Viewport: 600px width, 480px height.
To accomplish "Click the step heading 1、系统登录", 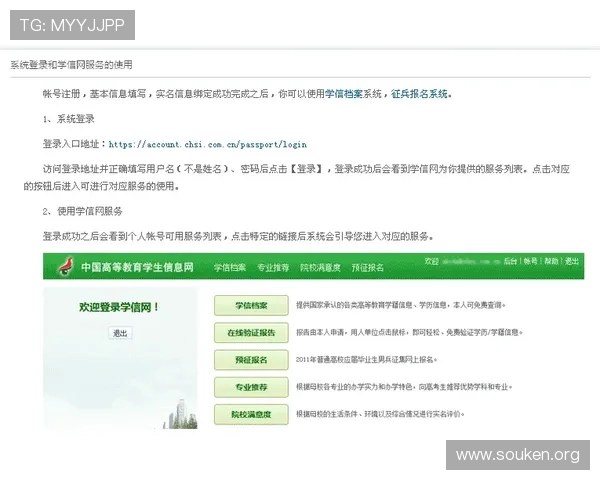I will click(69, 119).
